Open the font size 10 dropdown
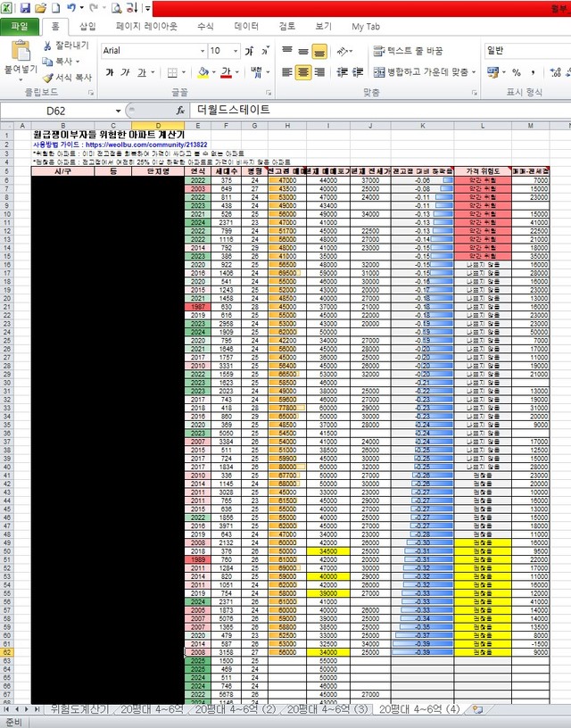The height and width of the screenshot is (728, 571). pyautogui.click(x=236, y=51)
